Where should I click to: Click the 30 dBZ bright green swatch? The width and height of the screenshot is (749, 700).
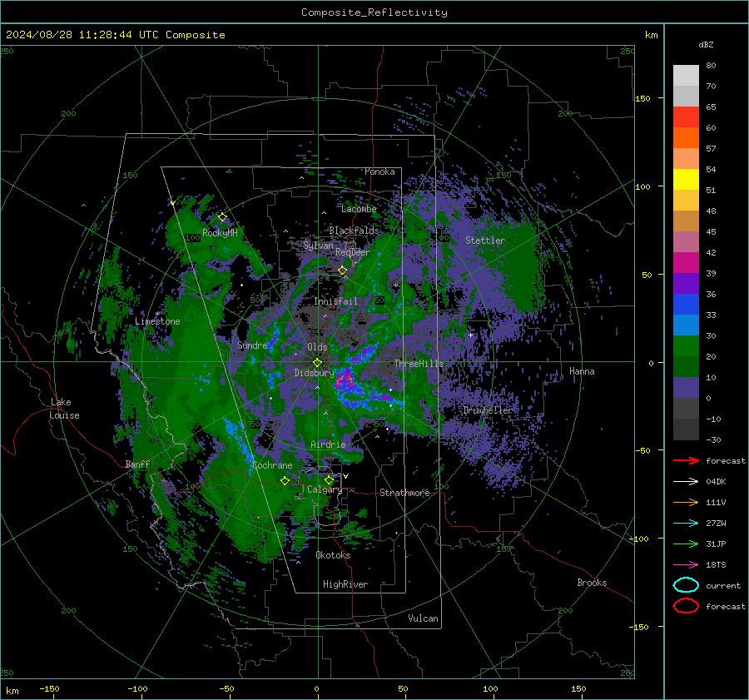click(686, 345)
